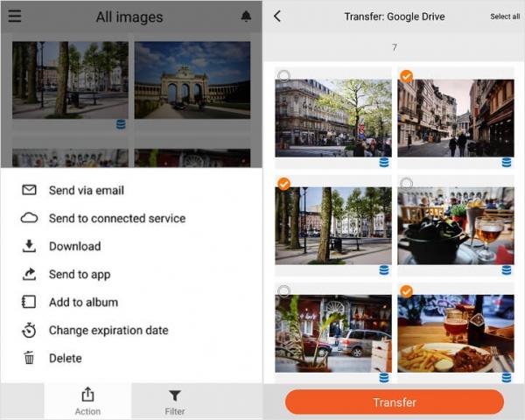
Task: Open the fries and beer photo thumbnail
Action: click(x=456, y=333)
